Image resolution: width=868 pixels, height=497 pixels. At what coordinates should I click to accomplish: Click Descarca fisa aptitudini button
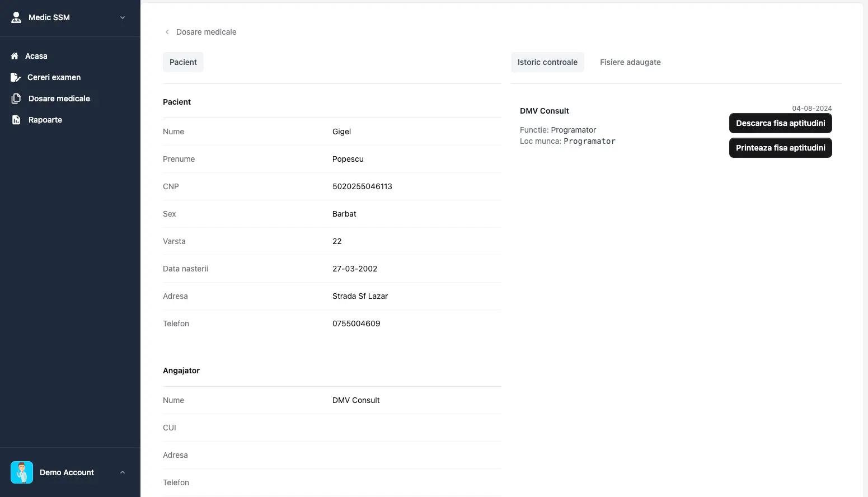[x=780, y=123]
